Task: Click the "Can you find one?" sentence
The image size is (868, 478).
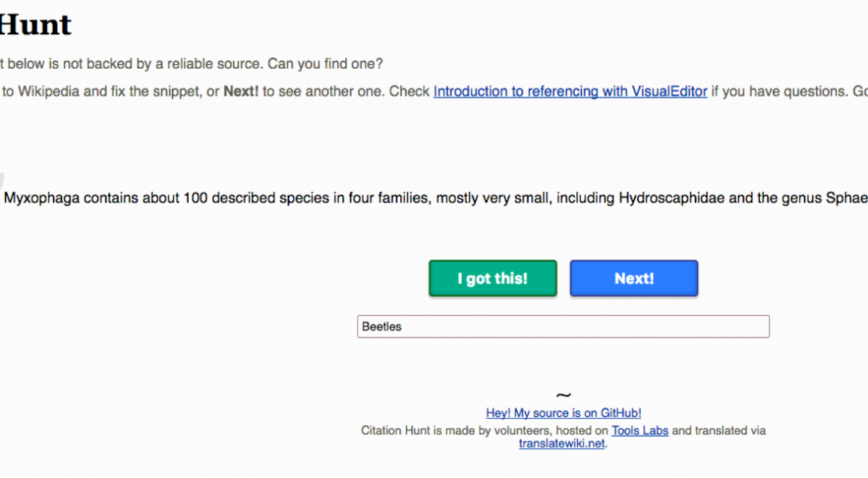Action: point(325,64)
